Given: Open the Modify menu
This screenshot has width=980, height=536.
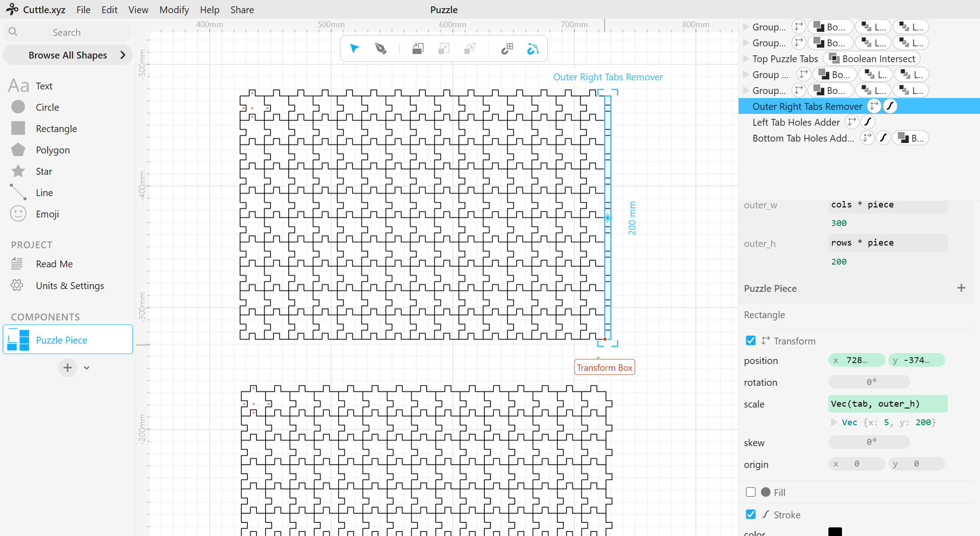Looking at the screenshot, I should 174,10.
